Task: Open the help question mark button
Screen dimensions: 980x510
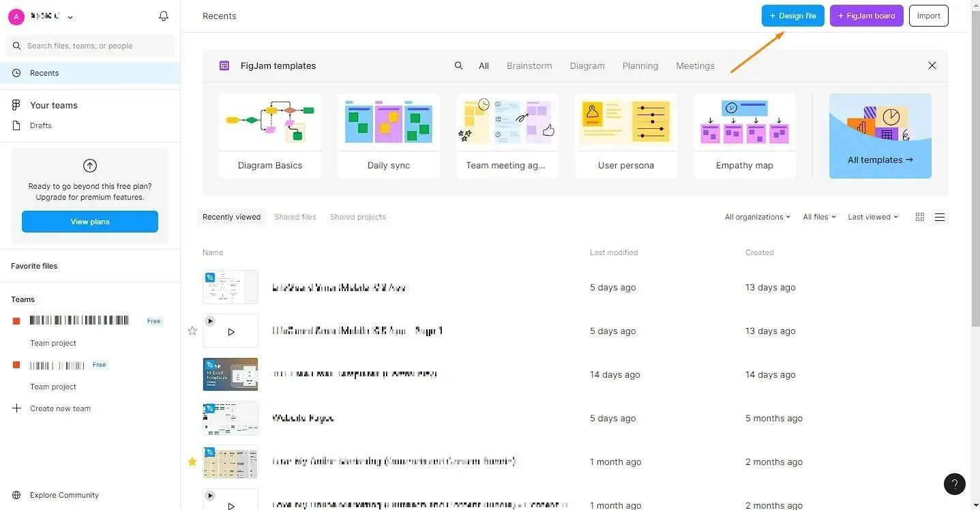Action: (955, 484)
